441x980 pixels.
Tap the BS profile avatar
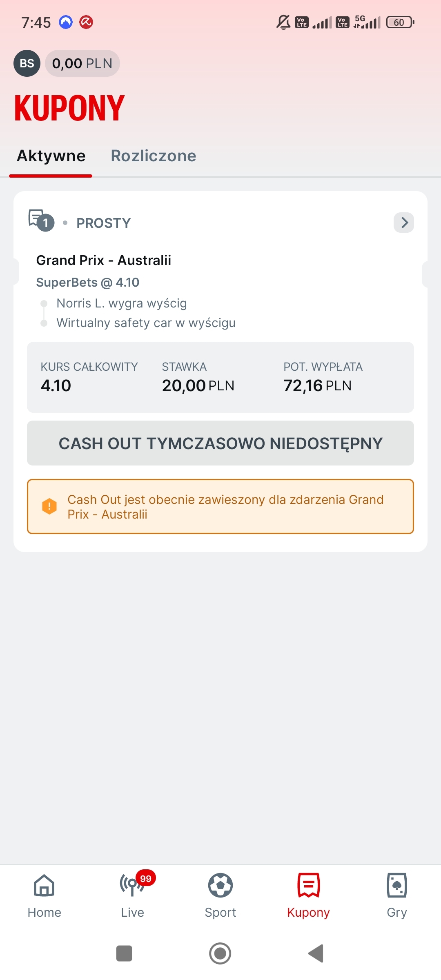click(27, 63)
